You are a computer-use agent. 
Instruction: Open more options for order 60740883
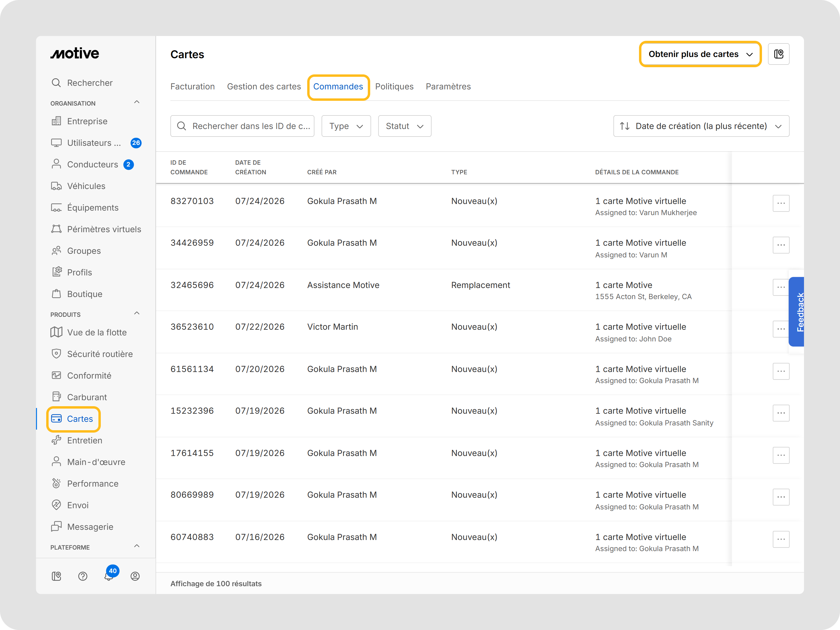[x=781, y=539]
